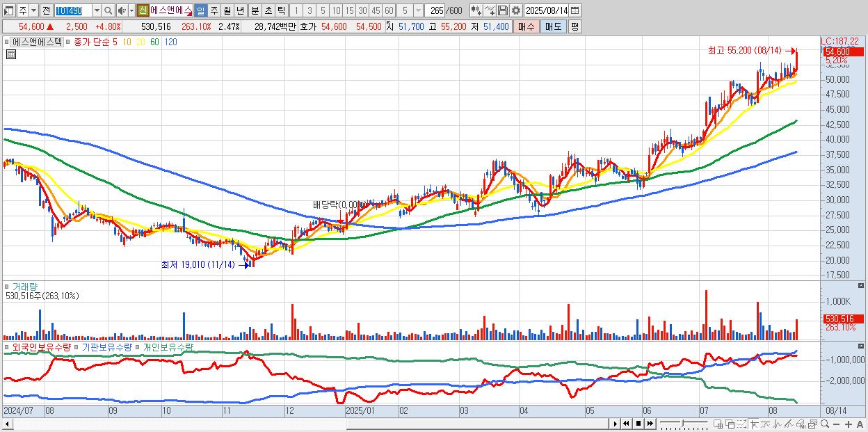Click the blue 120 moving average label
This screenshot has height=432, width=868.
tap(170, 42)
